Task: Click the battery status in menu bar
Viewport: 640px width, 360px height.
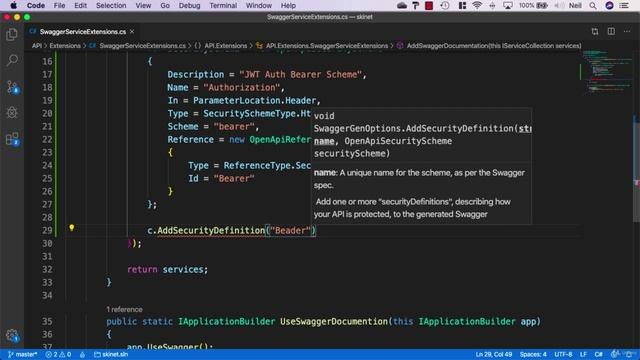Action: pos(533,5)
